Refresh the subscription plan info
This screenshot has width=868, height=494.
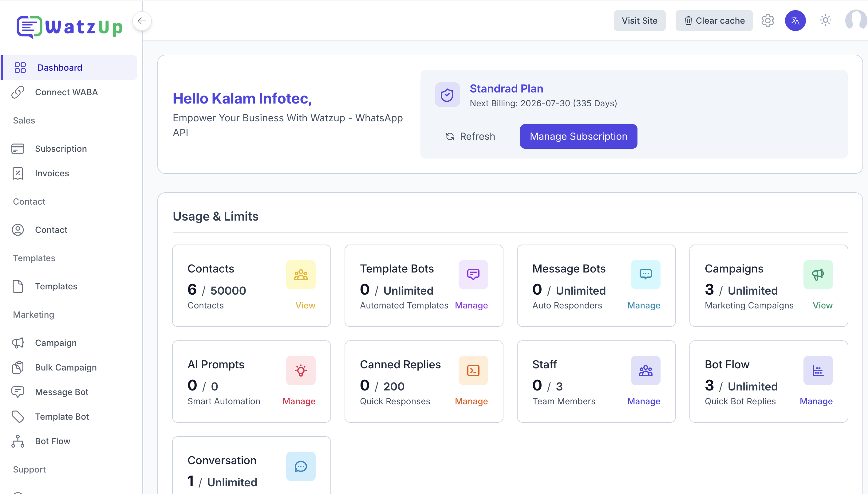point(470,136)
